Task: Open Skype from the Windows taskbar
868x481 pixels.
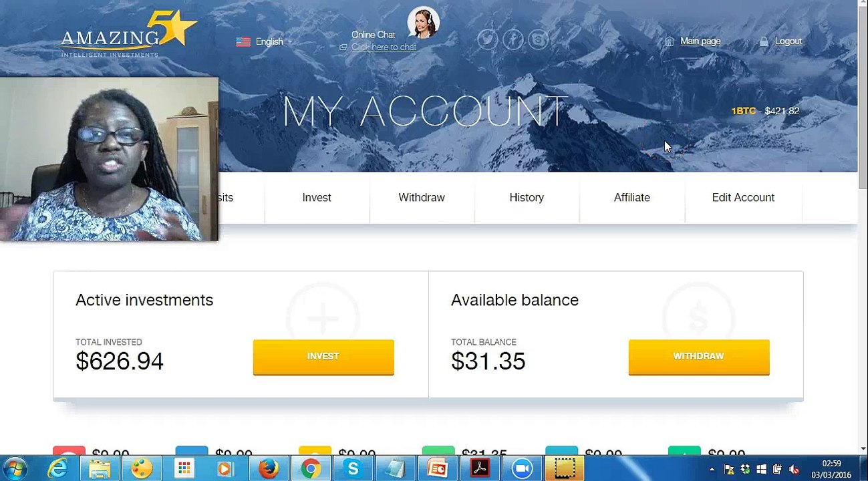Action: tap(353, 469)
